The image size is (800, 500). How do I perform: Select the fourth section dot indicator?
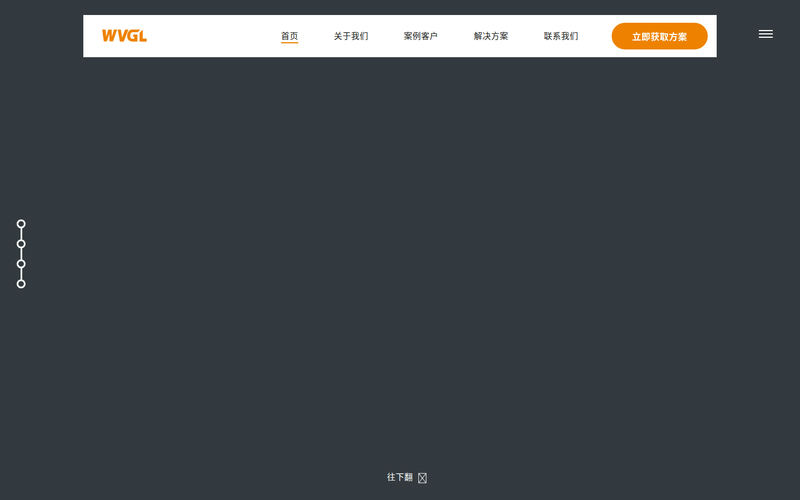pyautogui.click(x=21, y=284)
